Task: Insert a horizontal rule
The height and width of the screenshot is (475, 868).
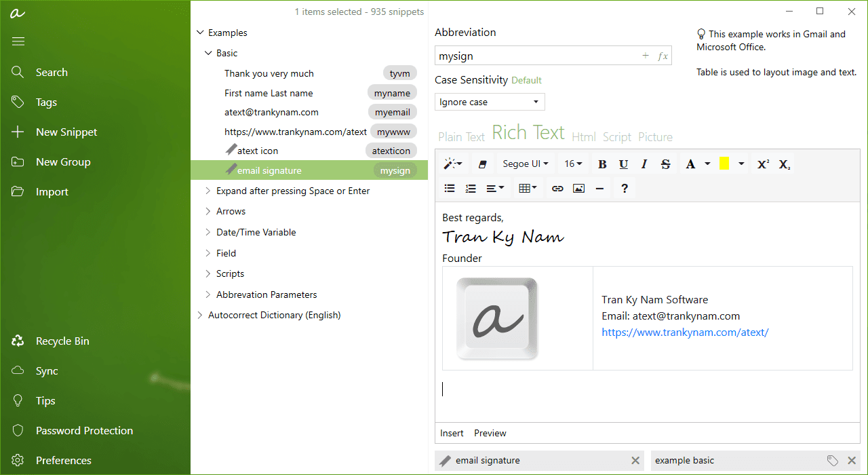Action: (599, 188)
